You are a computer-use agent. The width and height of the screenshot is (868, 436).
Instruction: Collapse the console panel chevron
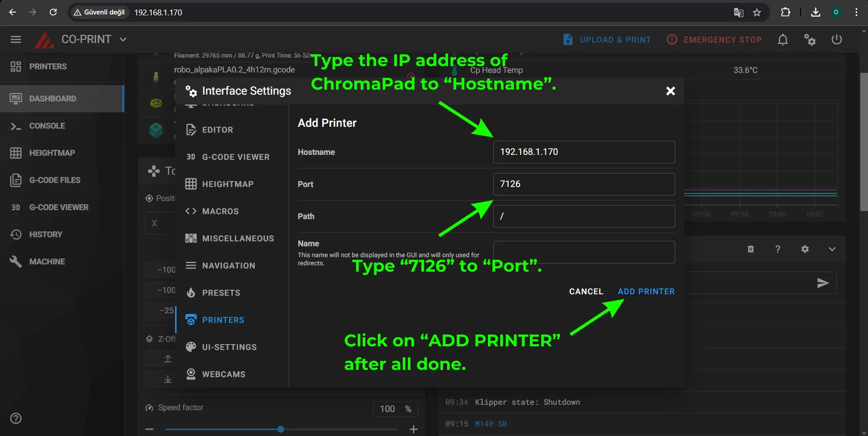[x=832, y=249]
